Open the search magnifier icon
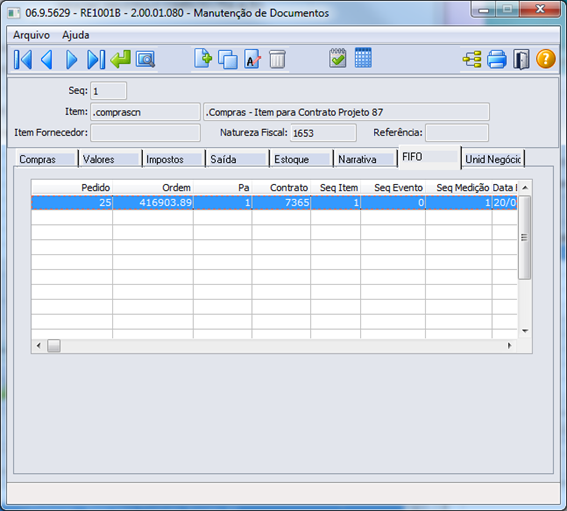This screenshot has height=511, width=567. coord(145,59)
